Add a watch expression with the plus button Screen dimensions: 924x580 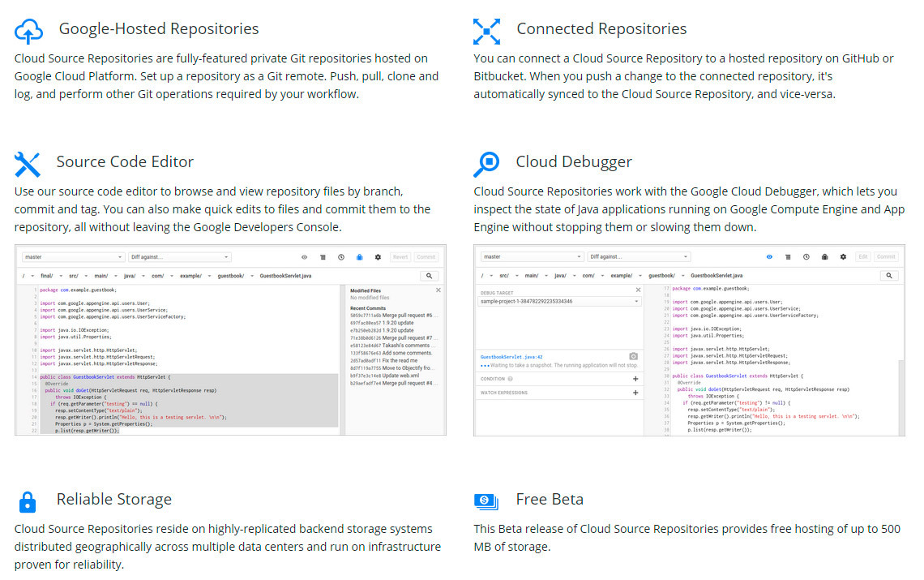(x=635, y=392)
